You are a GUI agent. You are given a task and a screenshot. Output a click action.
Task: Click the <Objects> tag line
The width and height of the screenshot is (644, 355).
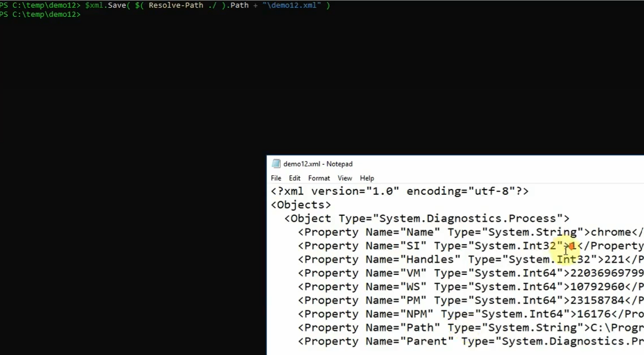pyautogui.click(x=301, y=205)
